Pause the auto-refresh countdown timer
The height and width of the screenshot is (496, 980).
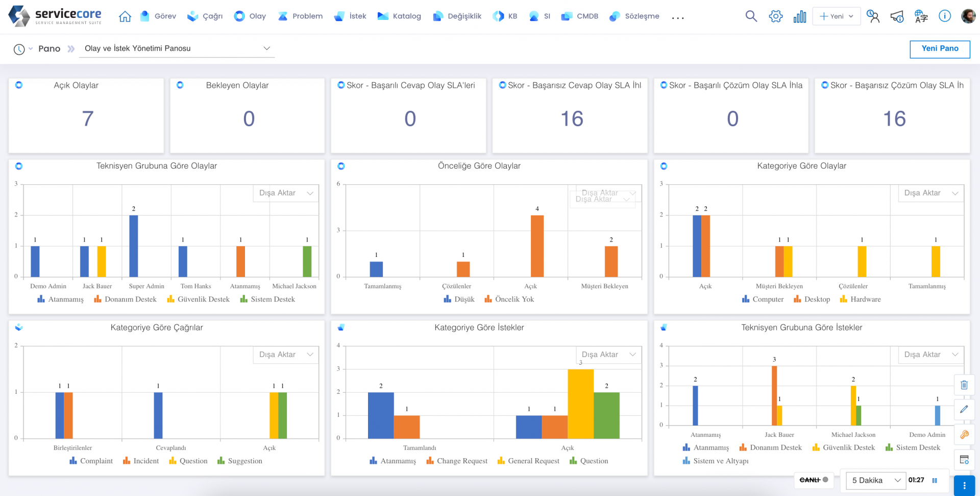tap(935, 481)
